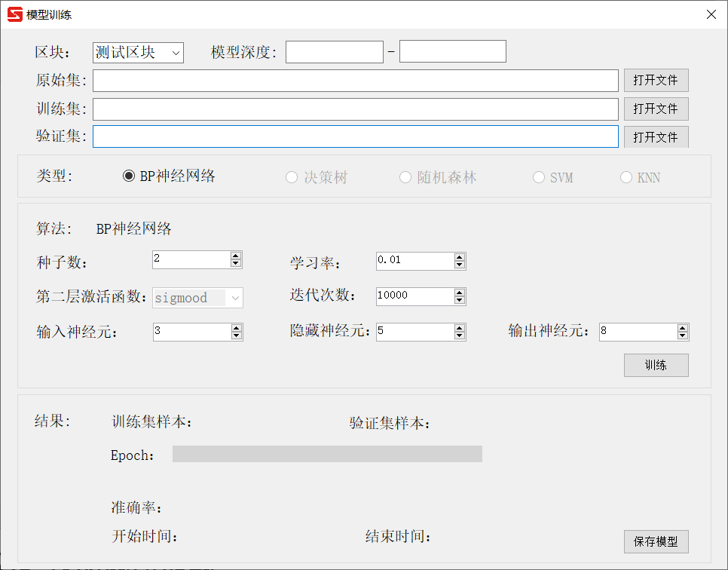This screenshot has width=728, height=570.
Task: Decrease 学习率 with down spinner arrow
Action: pos(460,265)
